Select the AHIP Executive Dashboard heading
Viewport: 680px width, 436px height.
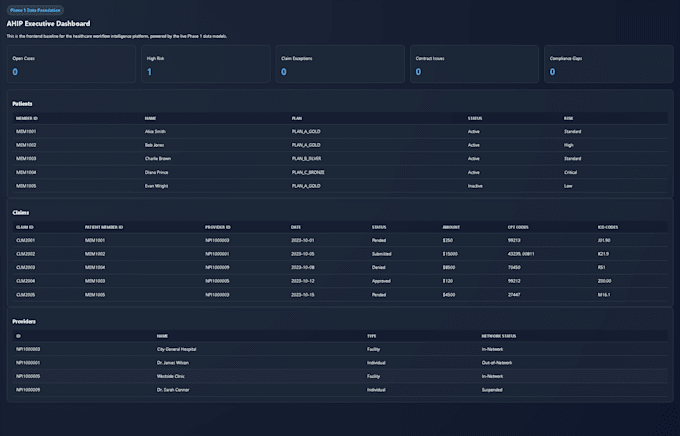coord(48,24)
